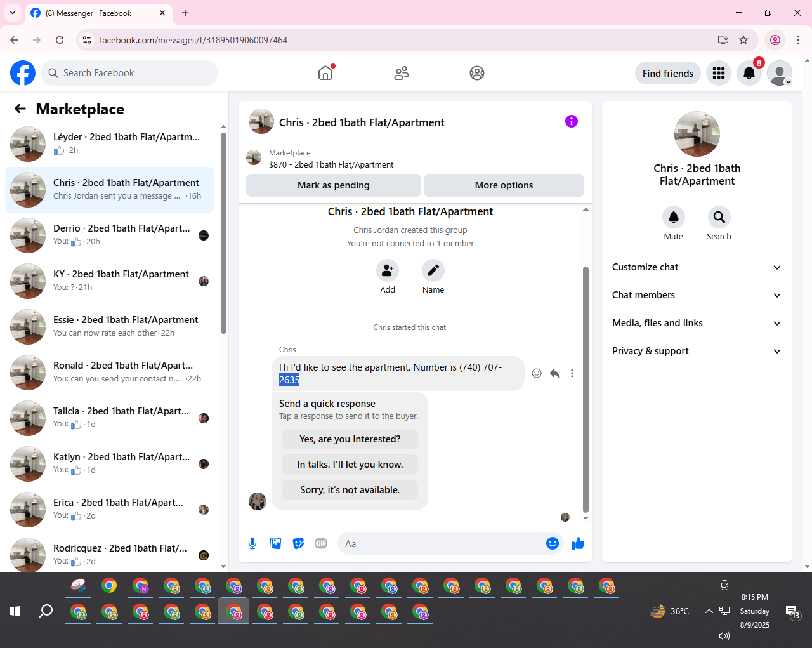Image resolution: width=812 pixels, height=648 pixels.
Task: Send quick reply 'Yes, are you interested?'
Action: [350, 439]
